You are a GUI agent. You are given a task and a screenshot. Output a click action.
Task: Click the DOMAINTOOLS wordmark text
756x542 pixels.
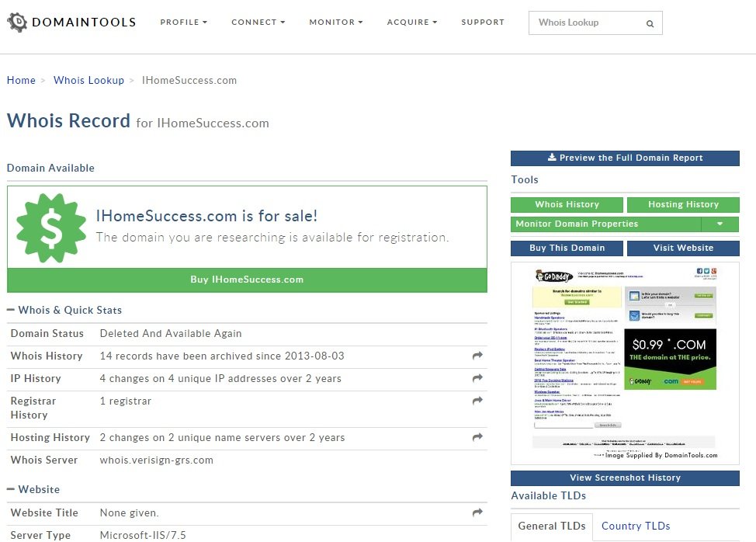[84, 23]
